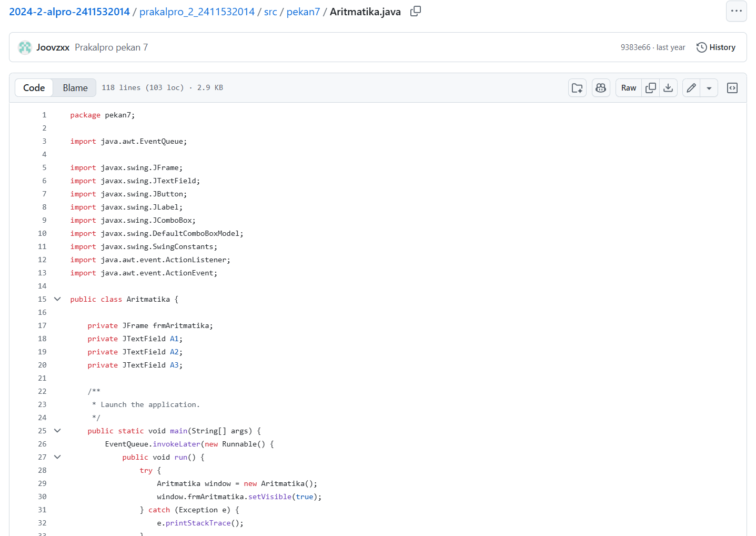Select the Code tab

(x=34, y=88)
